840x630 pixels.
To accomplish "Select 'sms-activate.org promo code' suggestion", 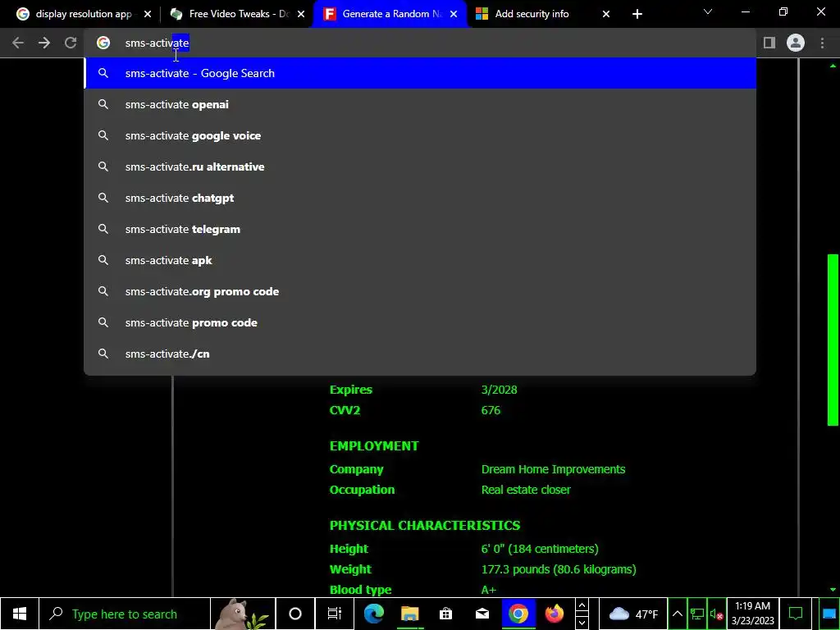I will point(420,291).
